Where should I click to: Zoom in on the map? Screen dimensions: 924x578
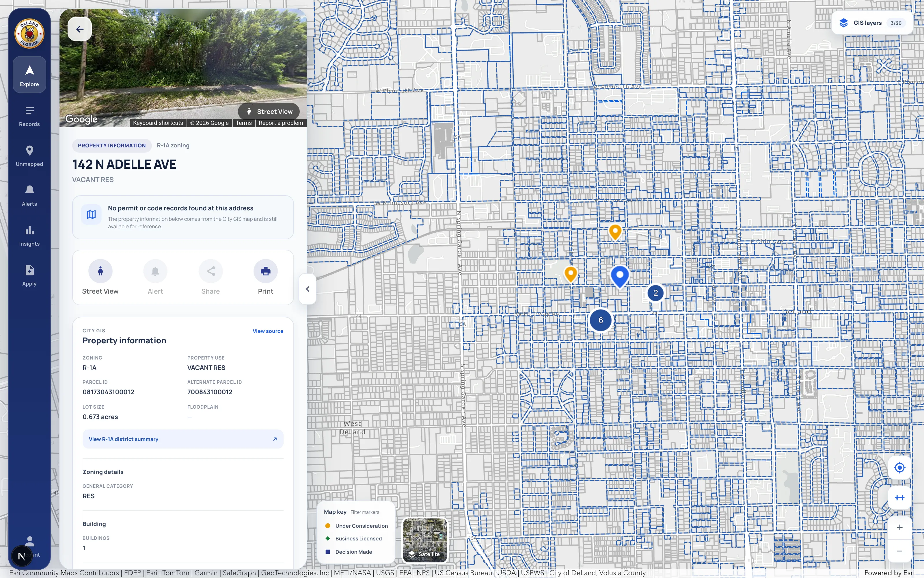pos(900,527)
